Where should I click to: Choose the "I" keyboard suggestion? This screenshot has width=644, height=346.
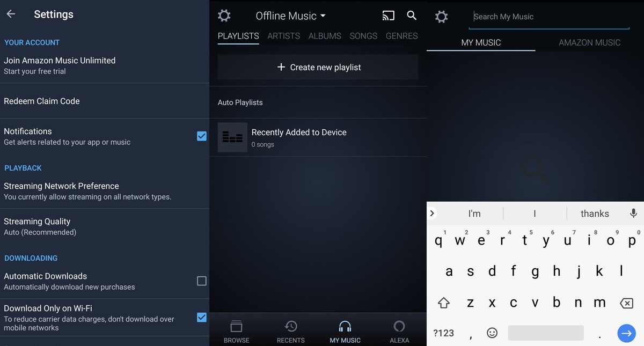[535, 214]
